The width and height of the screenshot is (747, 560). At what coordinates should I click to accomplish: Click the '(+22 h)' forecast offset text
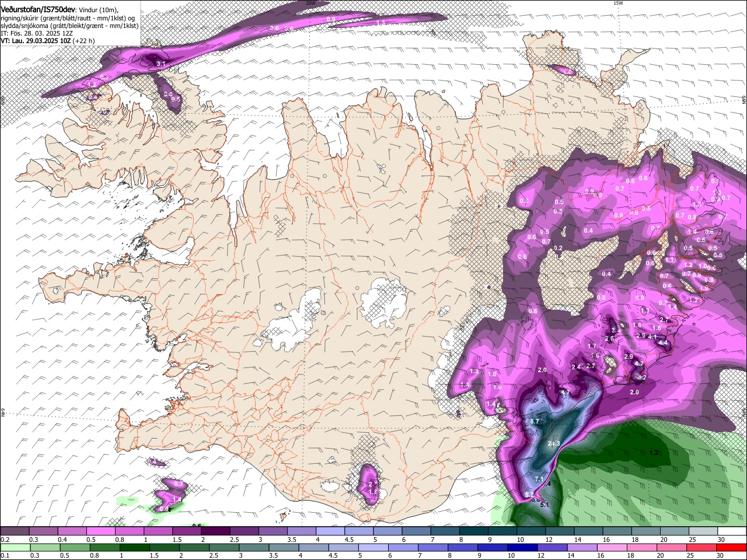pyautogui.click(x=84, y=41)
